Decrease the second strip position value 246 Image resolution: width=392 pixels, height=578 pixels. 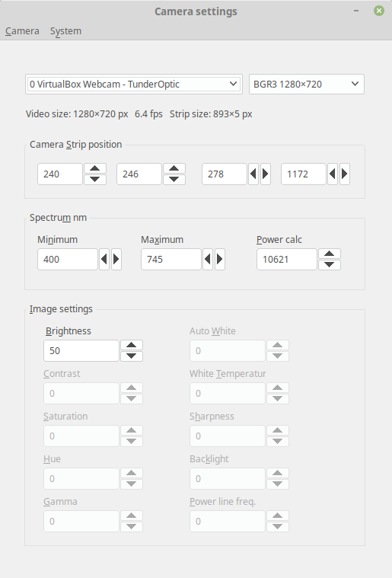coord(174,179)
